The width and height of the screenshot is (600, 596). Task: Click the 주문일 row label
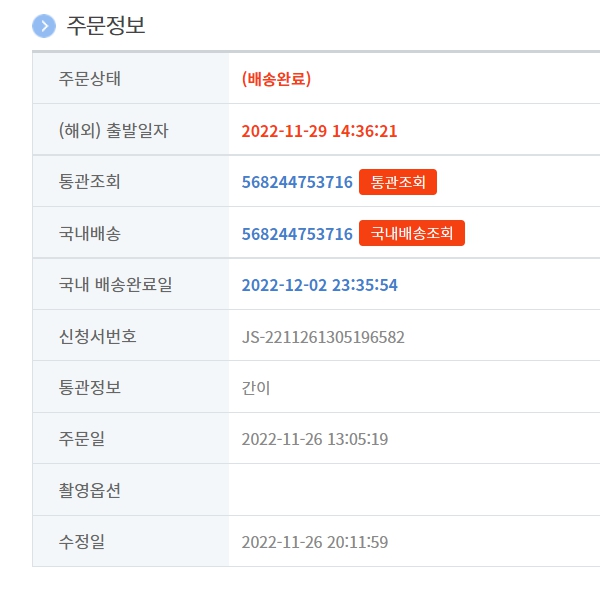click(82, 438)
